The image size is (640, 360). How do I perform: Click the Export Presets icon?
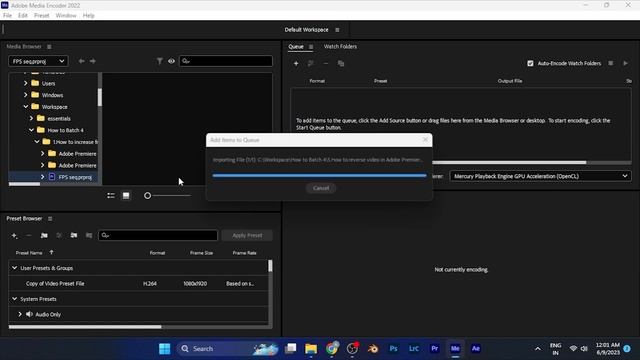89,235
